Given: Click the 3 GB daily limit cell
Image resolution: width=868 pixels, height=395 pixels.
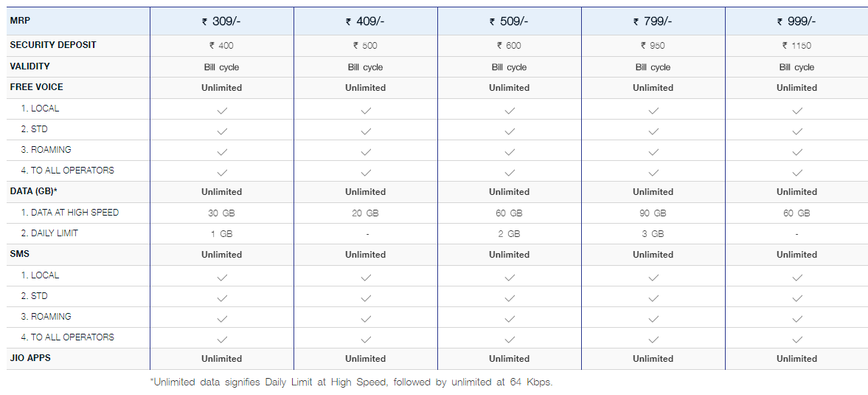Looking at the screenshot, I should tap(653, 234).
